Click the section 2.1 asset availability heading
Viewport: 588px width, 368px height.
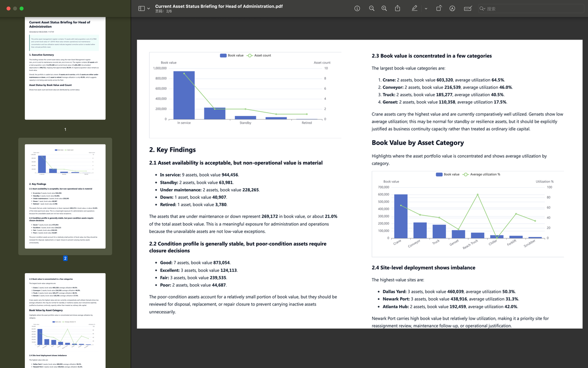click(x=236, y=163)
